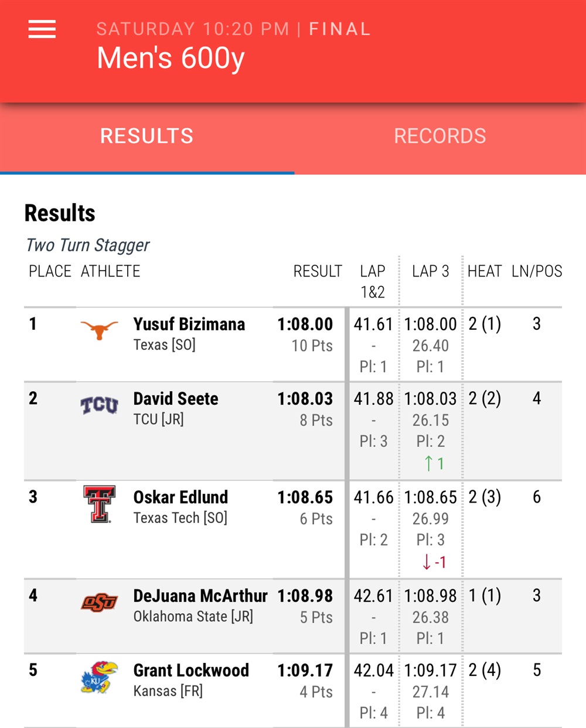Tap the Kansas Jayhawk team logo
The height and width of the screenshot is (728, 586).
(99, 677)
